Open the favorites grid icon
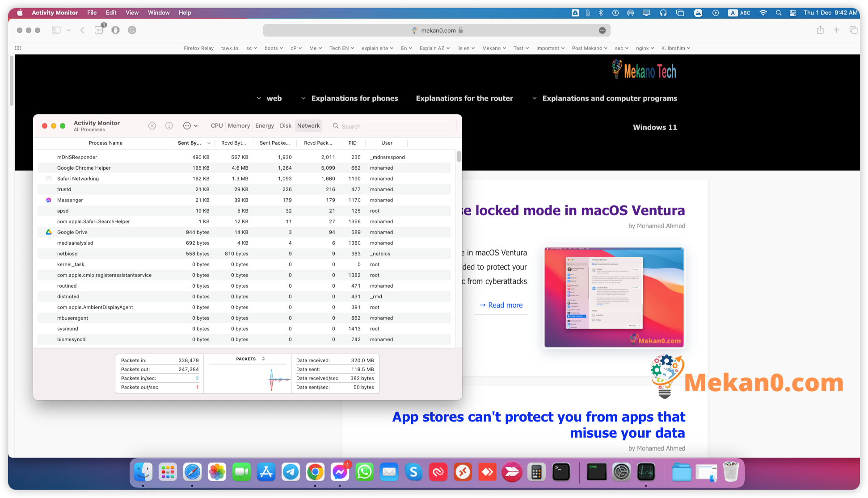 point(18,48)
